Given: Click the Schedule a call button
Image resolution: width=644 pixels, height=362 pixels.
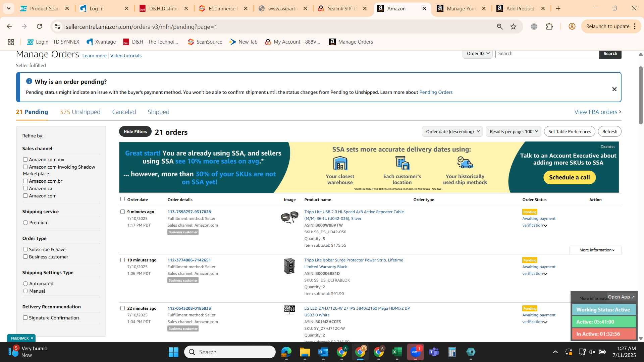Looking at the screenshot, I should (569, 177).
